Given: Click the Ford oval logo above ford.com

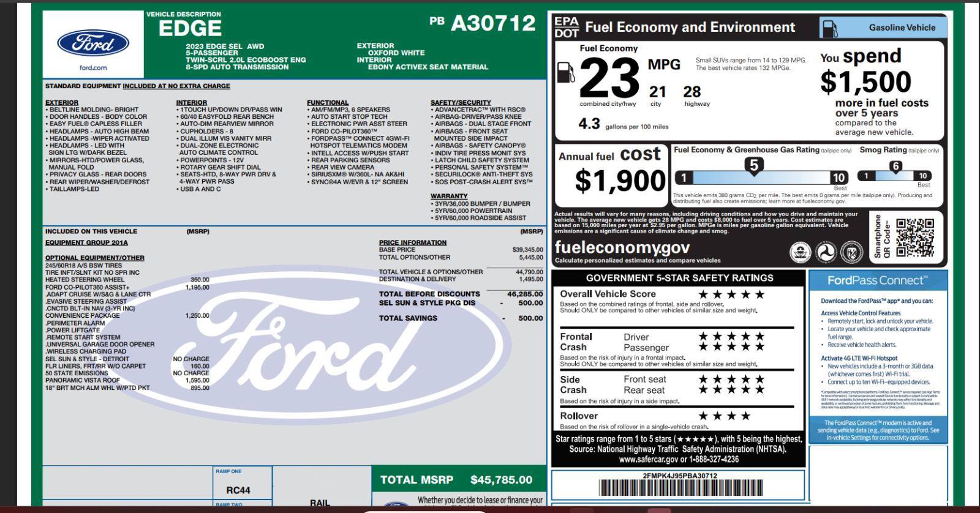Looking at the screenshot, I should [x=93, y=43].
